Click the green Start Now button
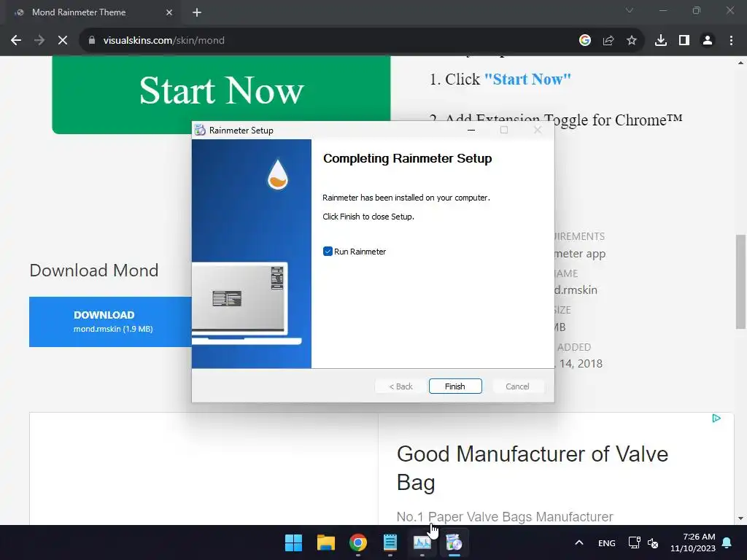Image resolution: width=747 pixels, height=560 pixels. (221, 94)
